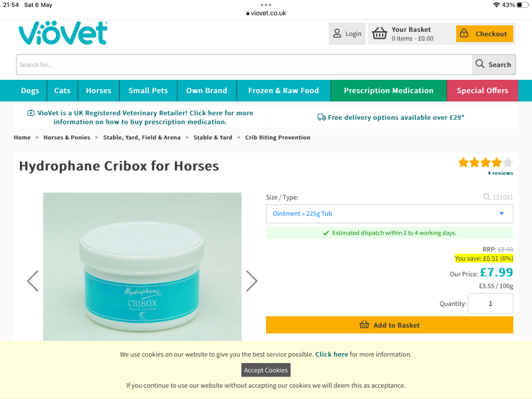This screenshot has width=532, height=399.
Task: Open Prescription Medication menu
Action: coord(388,90)
